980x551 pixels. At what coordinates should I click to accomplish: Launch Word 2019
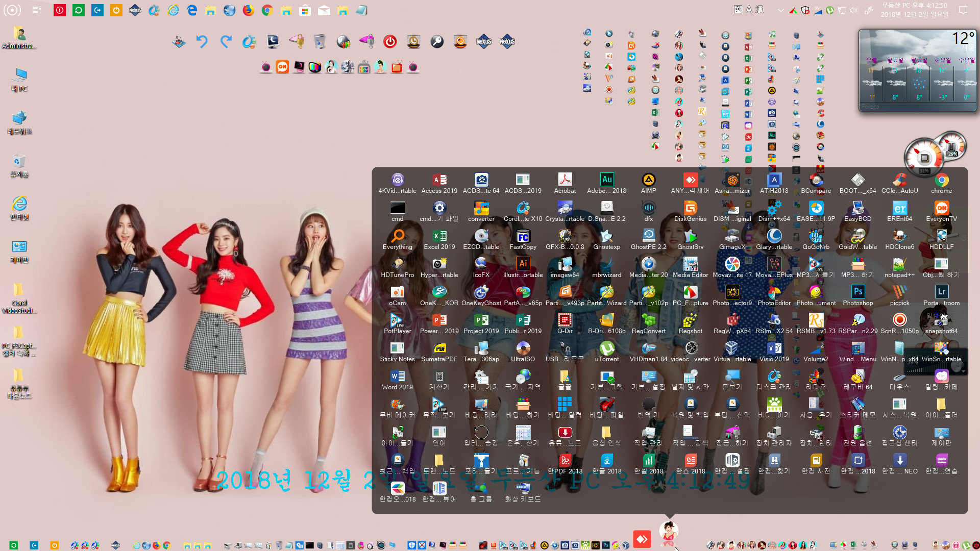click(397, 380)
